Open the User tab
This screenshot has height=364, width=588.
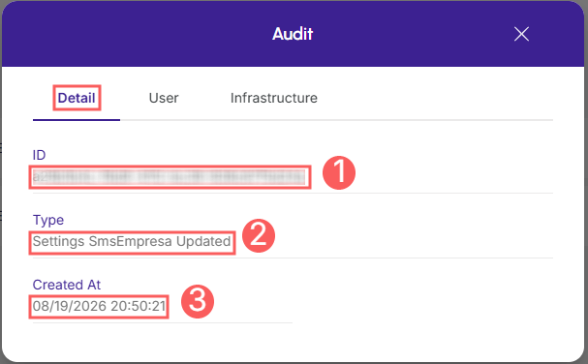[x=164, y=98]
